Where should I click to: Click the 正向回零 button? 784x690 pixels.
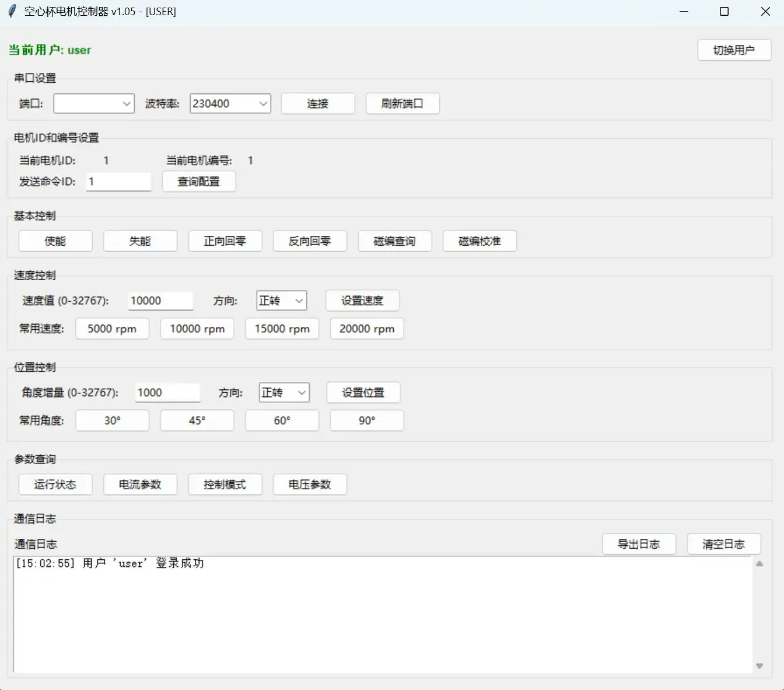pyautogui.click(x=225, y=241)
